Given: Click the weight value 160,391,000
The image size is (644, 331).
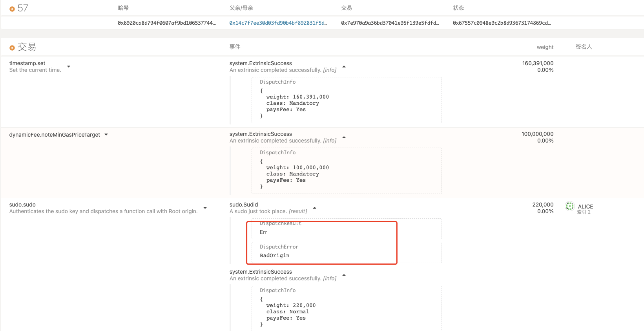Looking at the screenshot, I should 538,63.
